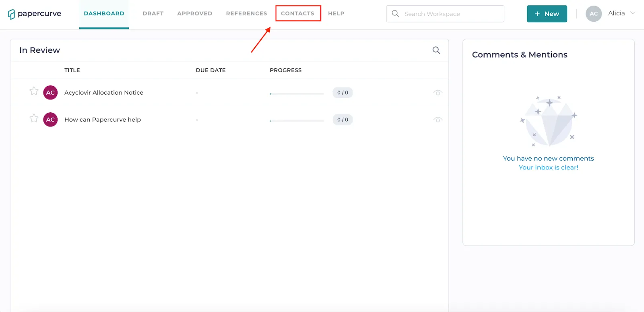Switch to the Draft tab
The width and height of the screenshot is (644, 312).
point(153,13)
